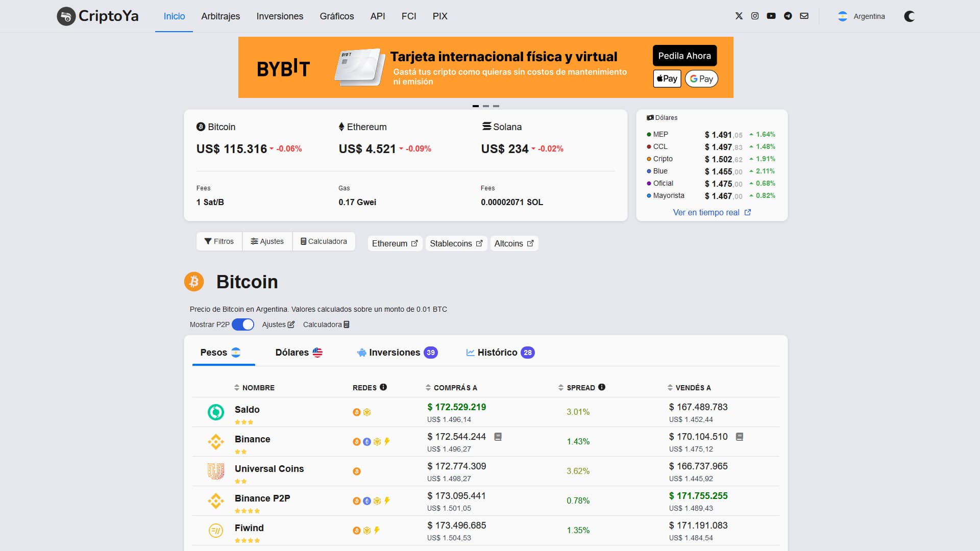980x551 pixels.
Task: Click the email envelope contact icon
Action: 804,16
